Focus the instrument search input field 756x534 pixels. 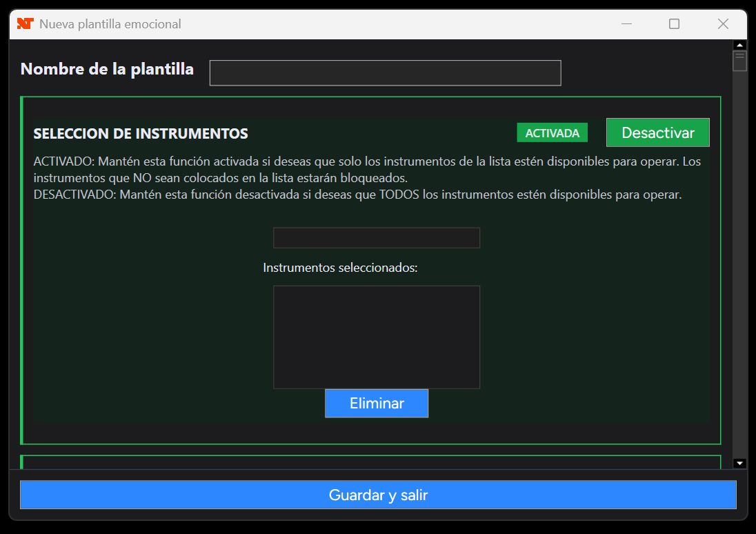377,238
